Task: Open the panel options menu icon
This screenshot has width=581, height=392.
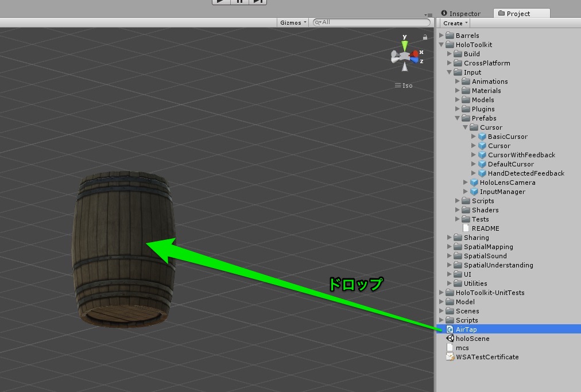Action: coord(428,15)
